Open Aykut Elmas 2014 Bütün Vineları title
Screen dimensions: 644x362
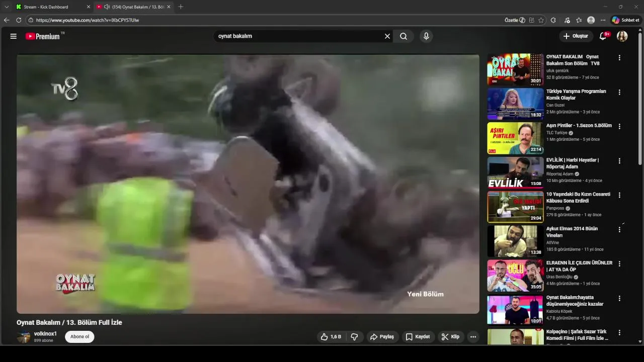pos(572,232)
